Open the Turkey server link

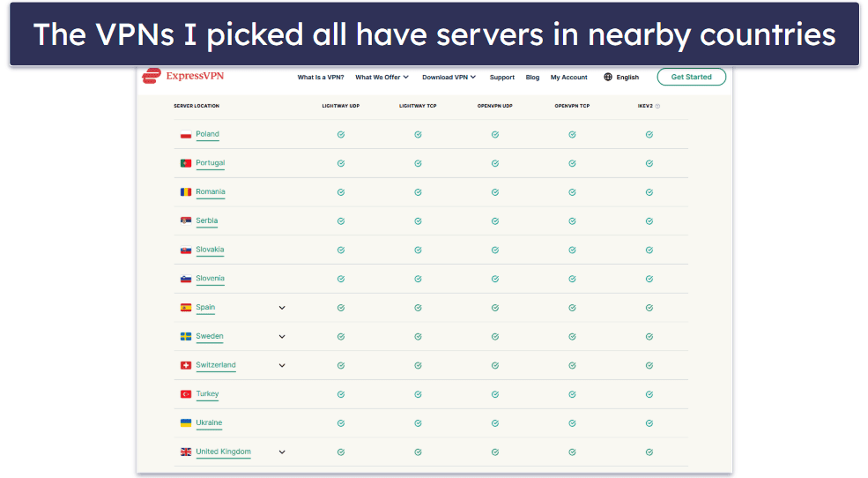pos(208,394)
